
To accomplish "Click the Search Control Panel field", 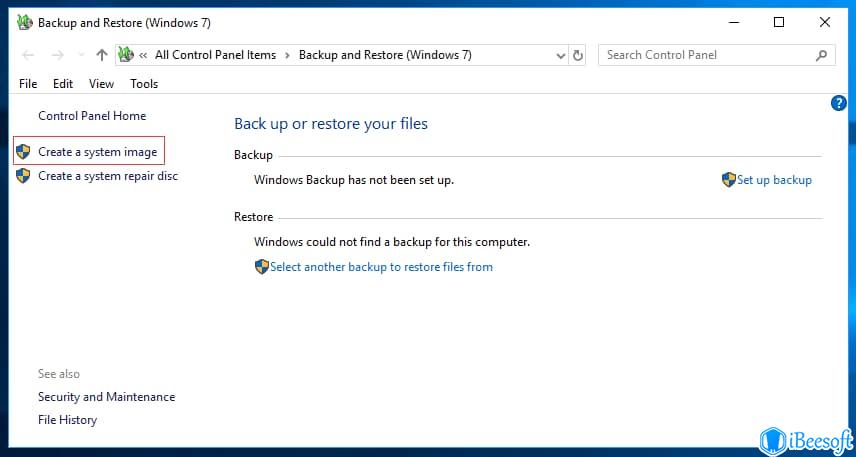I will coord(716,55).
